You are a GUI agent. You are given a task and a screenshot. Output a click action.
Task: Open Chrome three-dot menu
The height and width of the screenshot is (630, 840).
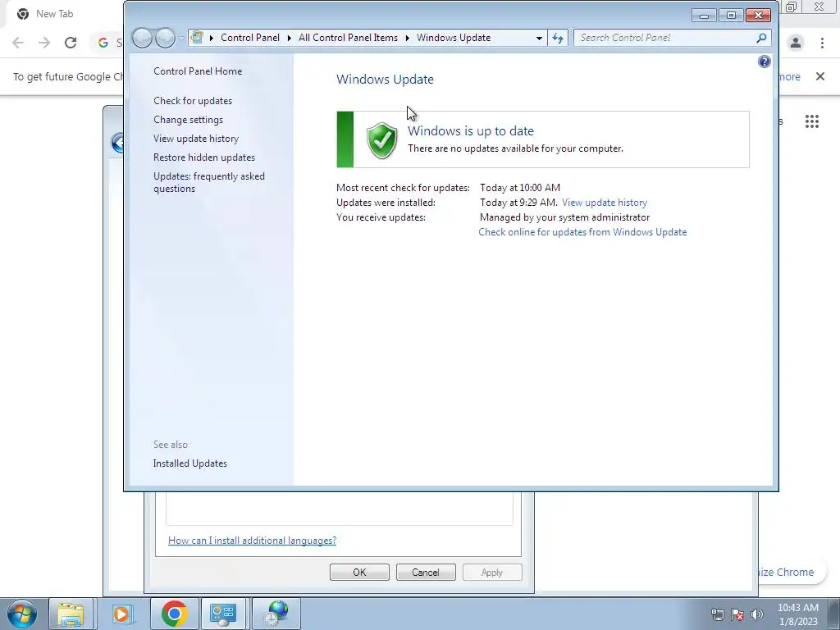point(822,43)
